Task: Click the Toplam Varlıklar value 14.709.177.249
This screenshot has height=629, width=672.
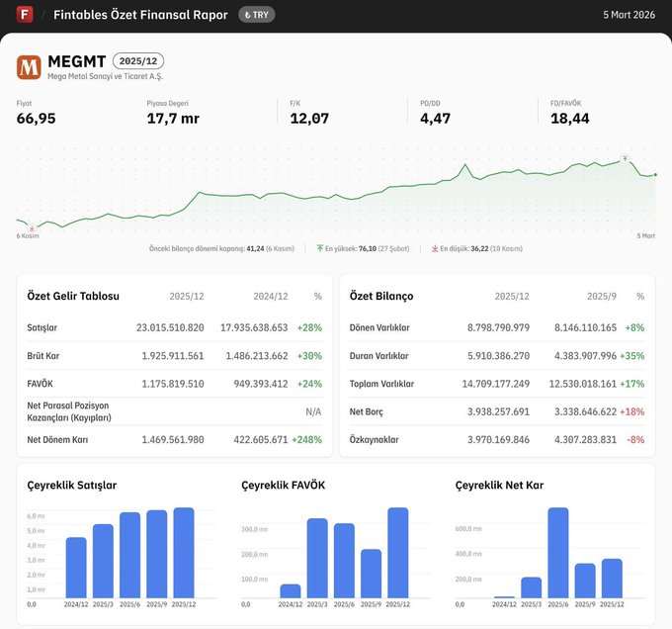Action: [496, 384]
